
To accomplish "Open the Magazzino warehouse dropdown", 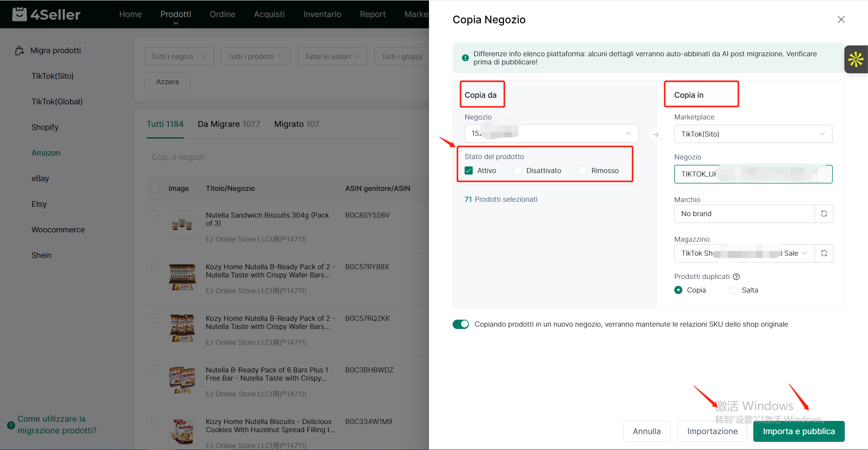I will pos(744,253).
